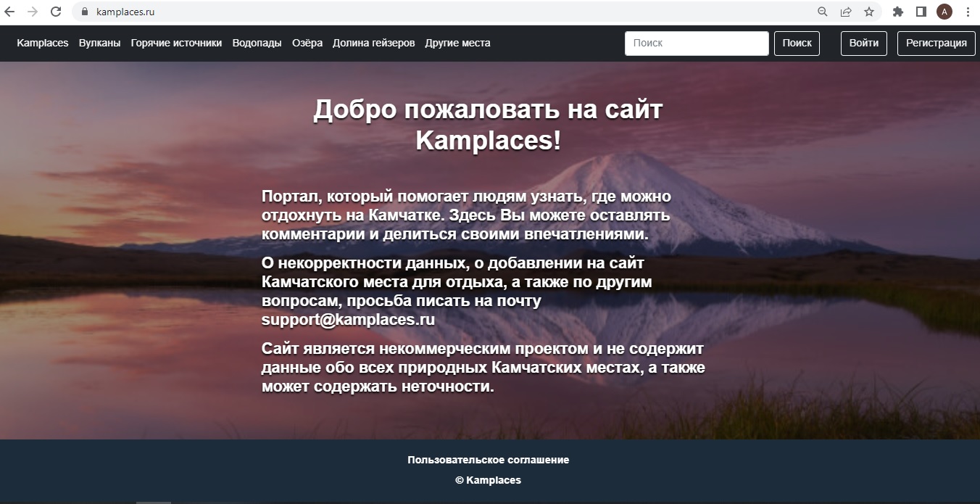
Task: Click the Войти login button
Action: (864, 43)
